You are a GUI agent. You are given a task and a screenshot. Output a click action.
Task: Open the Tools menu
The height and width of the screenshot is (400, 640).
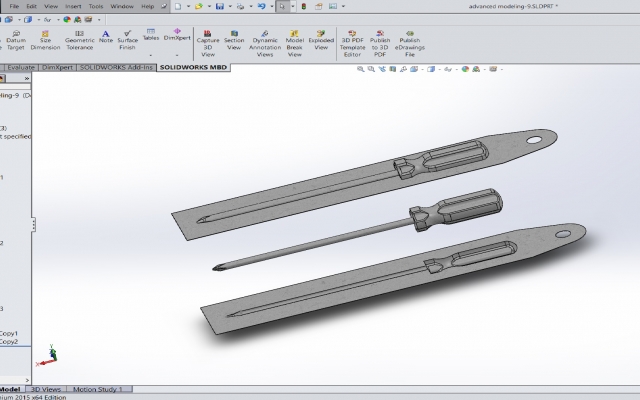(96, 6)
